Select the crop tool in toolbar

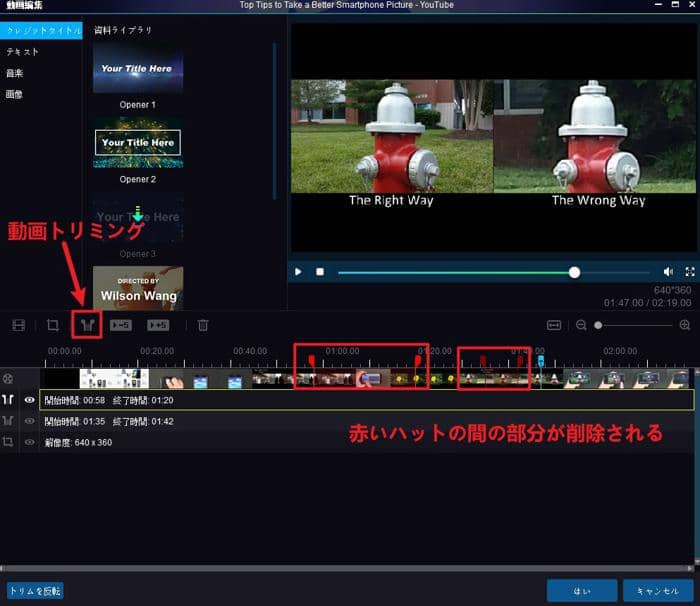(53, 325)
